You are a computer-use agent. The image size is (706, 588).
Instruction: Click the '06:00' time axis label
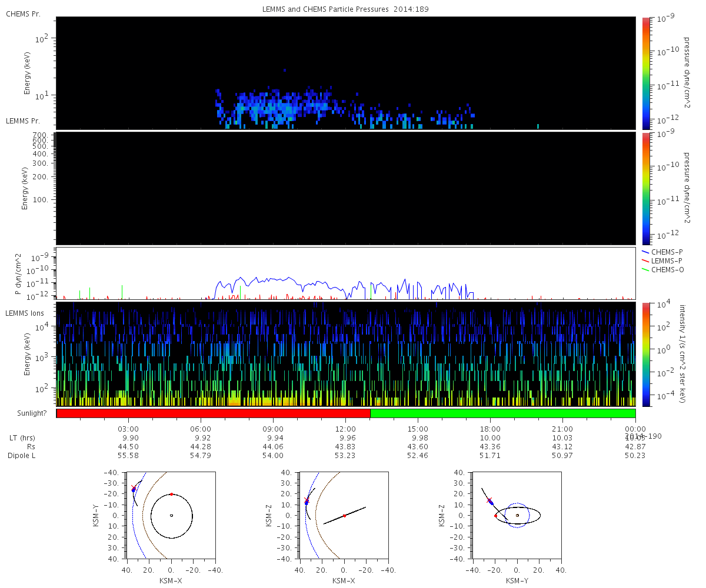(x=201, y=429)
